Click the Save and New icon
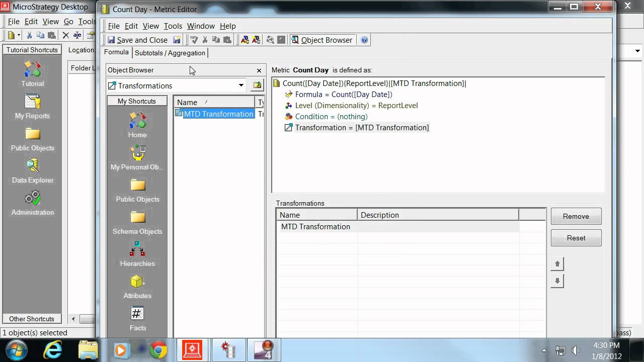The height and width of the screenshot is (362, 644). click(x=177, y=40)
